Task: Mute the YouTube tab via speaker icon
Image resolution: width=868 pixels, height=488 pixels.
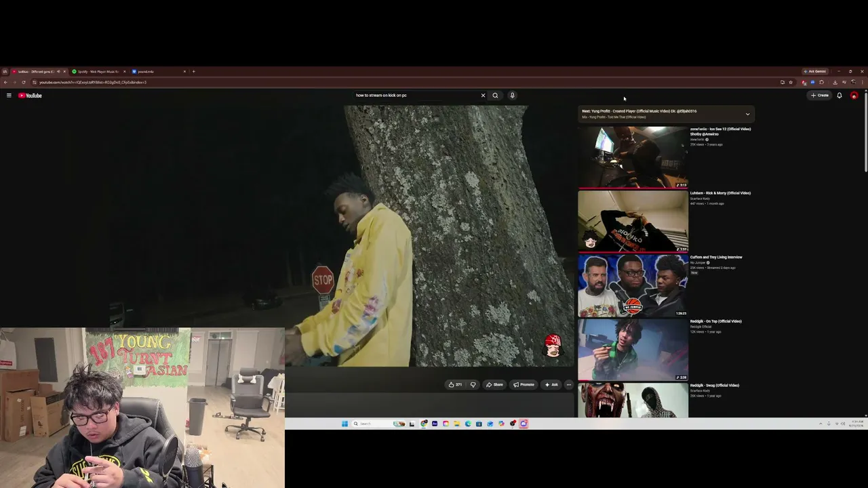Action: (58, 71)
